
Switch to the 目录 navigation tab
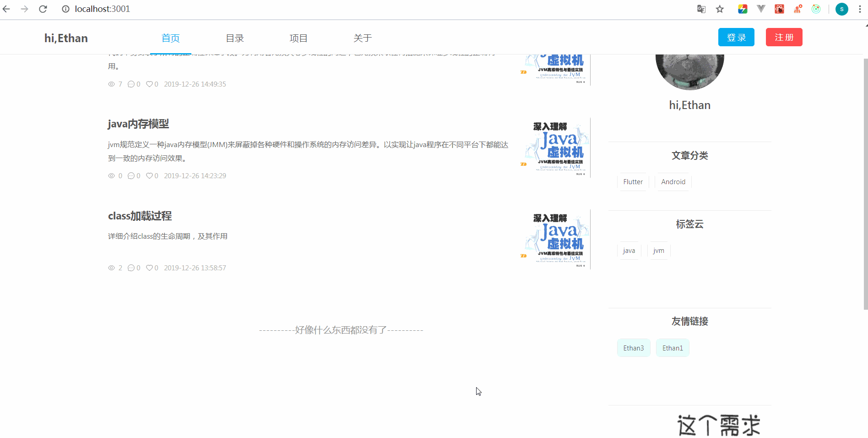[x=234, y=38]
